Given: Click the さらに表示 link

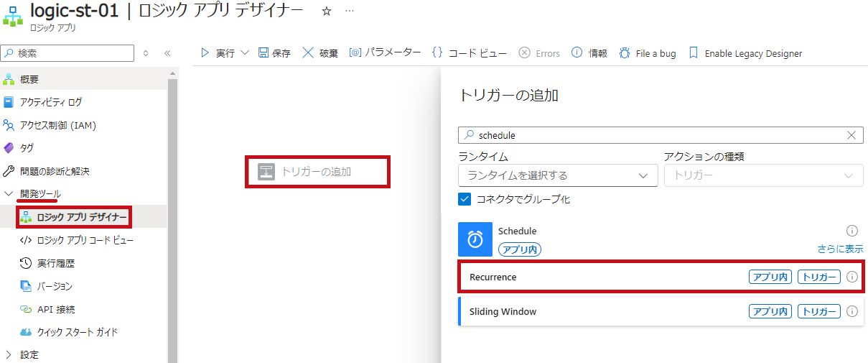Looking at the screenshot, I should 840,249.
